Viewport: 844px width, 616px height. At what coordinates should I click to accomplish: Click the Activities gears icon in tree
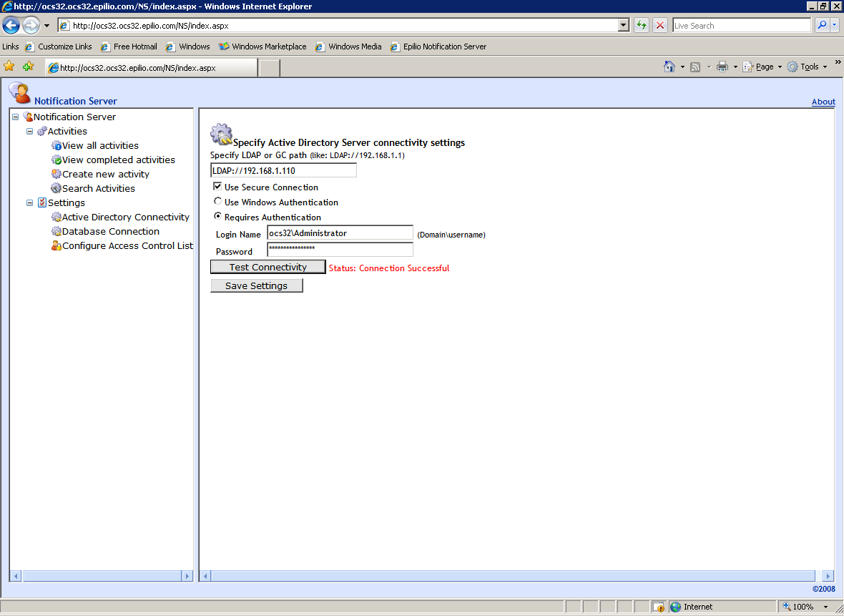pyautogui.click(x=42, y=132)
